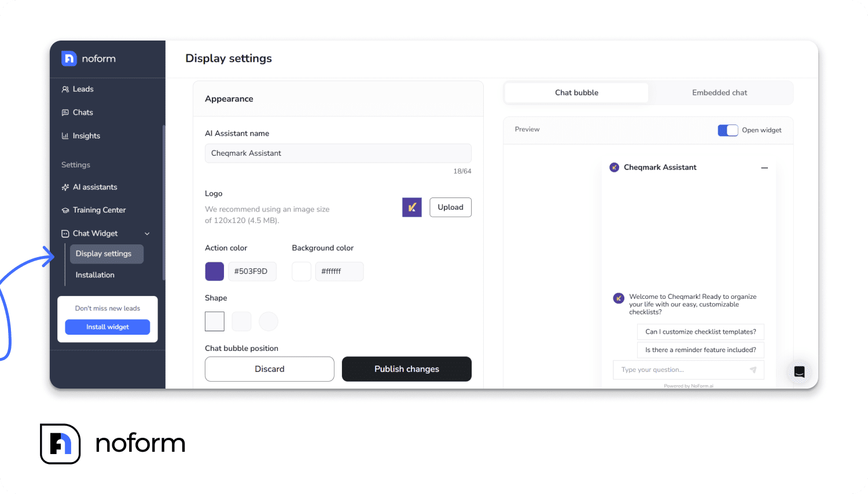Minimize the Cheqmark Assistant preview window
This screenshot has width=868, height=494.
tap(764, 167)
